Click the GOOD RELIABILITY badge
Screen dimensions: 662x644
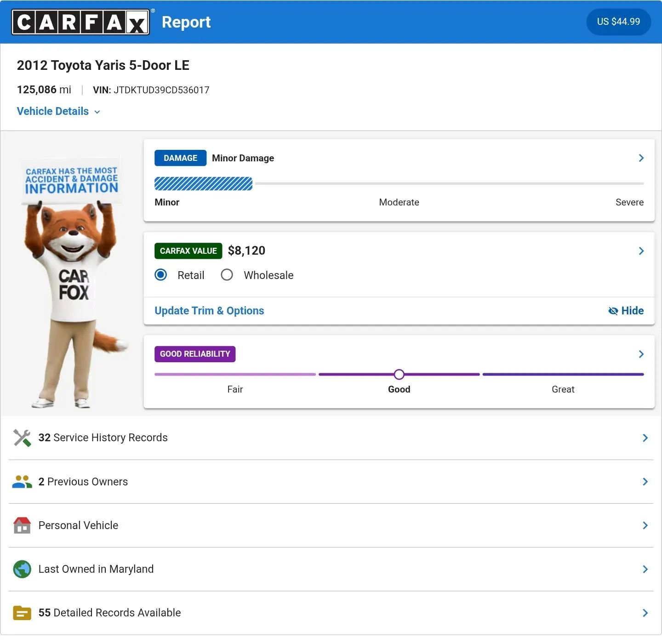coord(195,354)
